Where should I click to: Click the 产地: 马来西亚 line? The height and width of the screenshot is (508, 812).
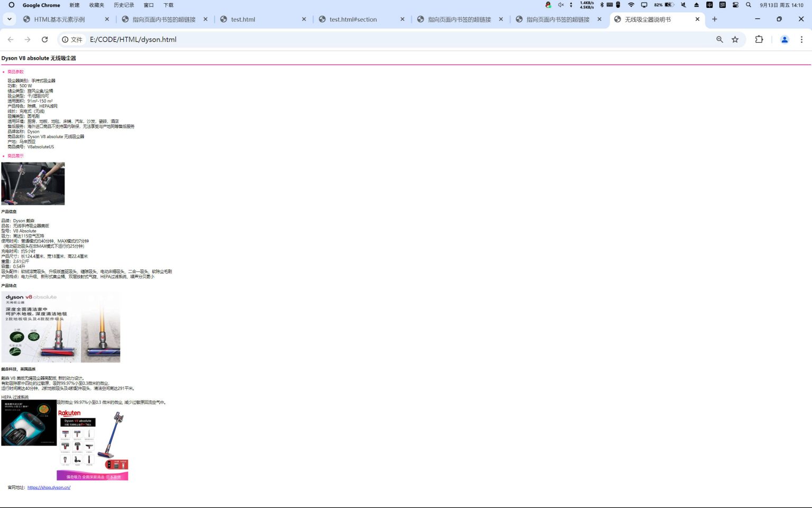[22, 141]
